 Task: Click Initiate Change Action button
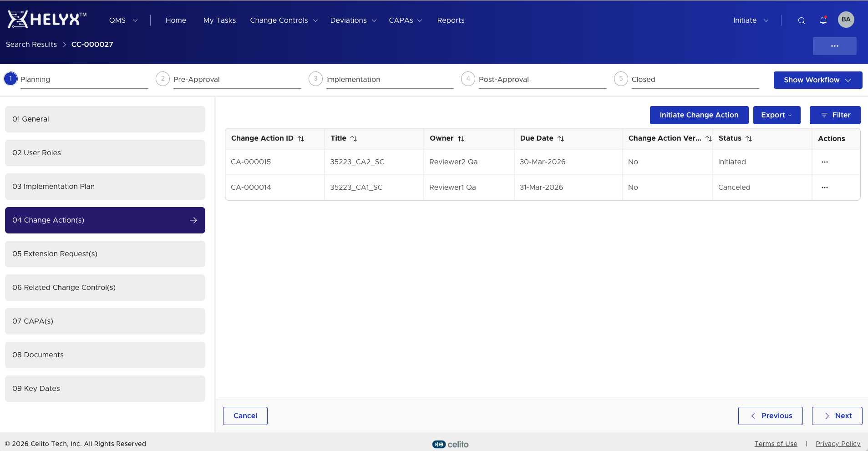coord(699,115)
